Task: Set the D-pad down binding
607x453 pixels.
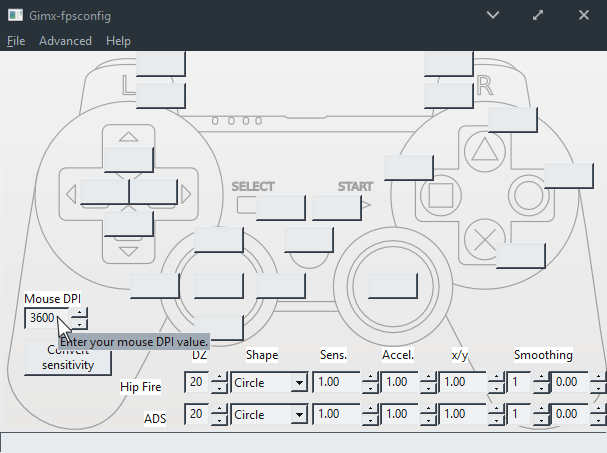Action: point(129,224)
